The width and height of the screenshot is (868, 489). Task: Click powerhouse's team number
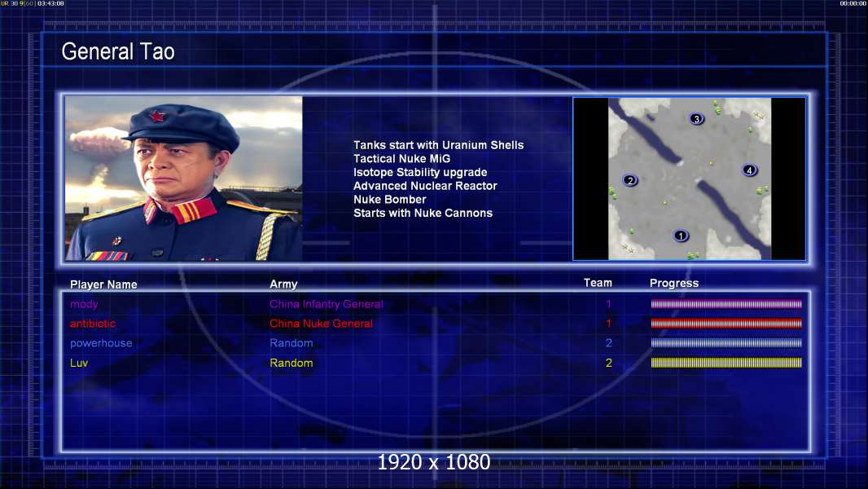[x=608, y=343]
